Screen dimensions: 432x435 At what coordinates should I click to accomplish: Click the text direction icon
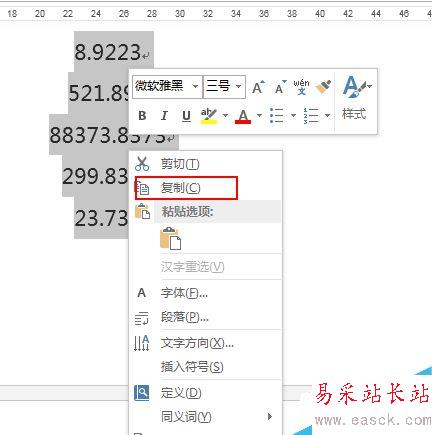pos(142,343)
